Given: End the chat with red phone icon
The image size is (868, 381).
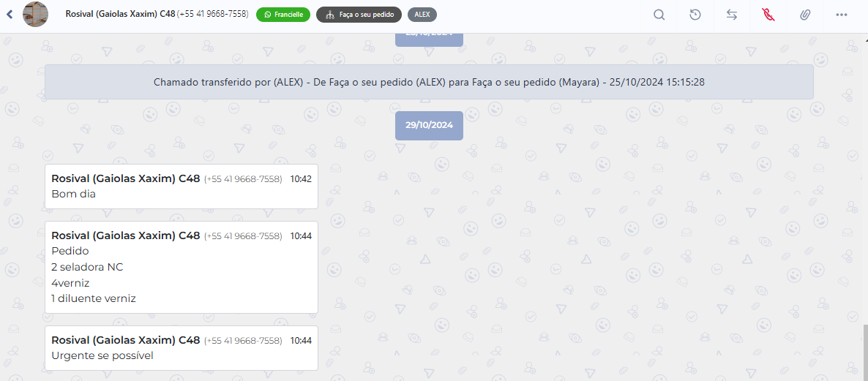Looking at the screenshot, I should pos(768,15).
